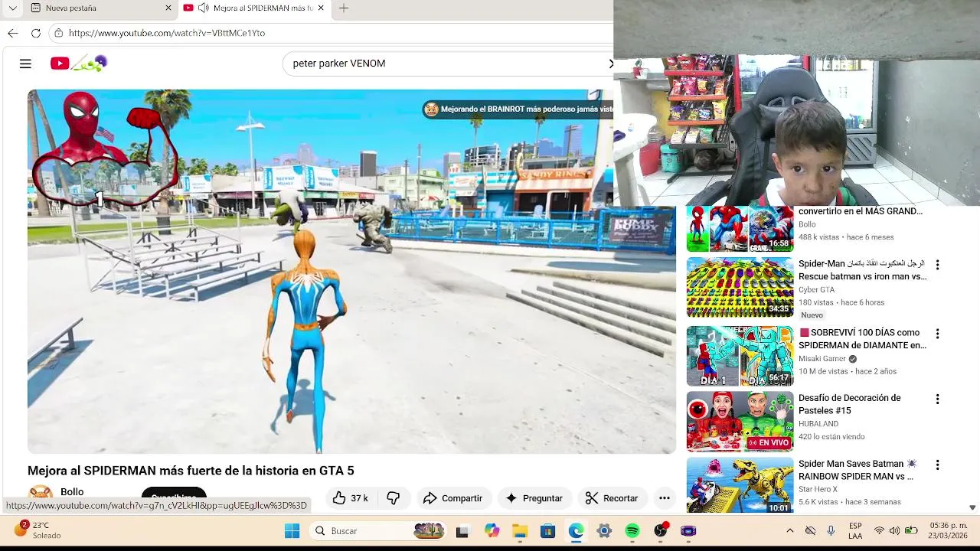Open thumbnail of Spider Man Saves Batman video

tap(740, 485)
